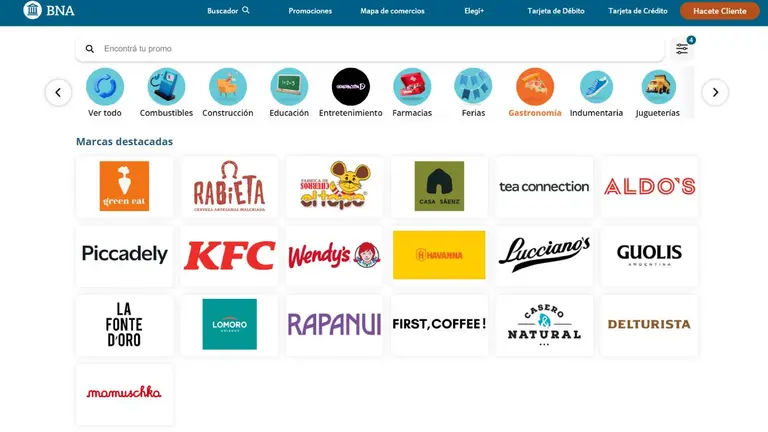The image size is (768, 432).
Task: Choose the Construcción category icon
Action: point(228,87)
